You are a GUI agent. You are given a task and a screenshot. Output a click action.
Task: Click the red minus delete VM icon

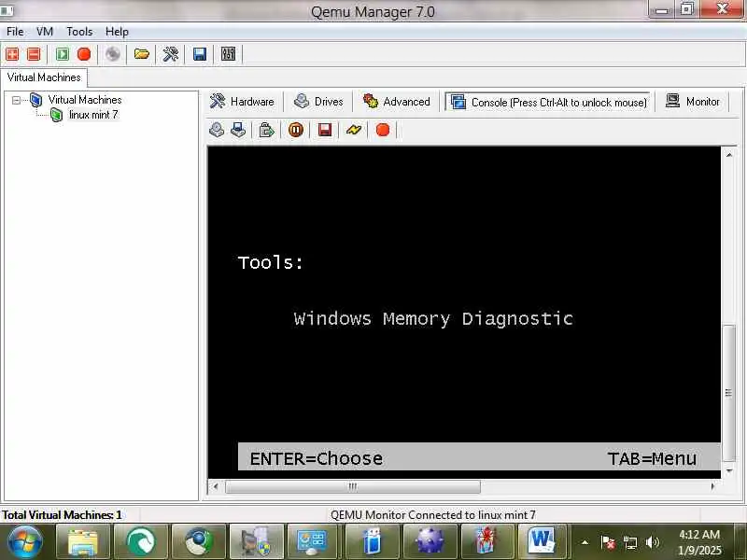[34, 54]
